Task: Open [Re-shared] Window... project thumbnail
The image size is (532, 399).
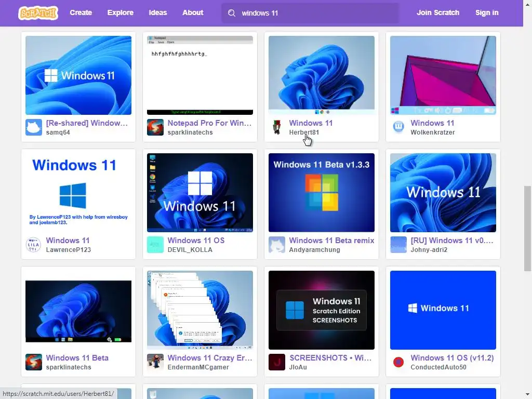Action: pyautogui.click(x=78, y=75)
